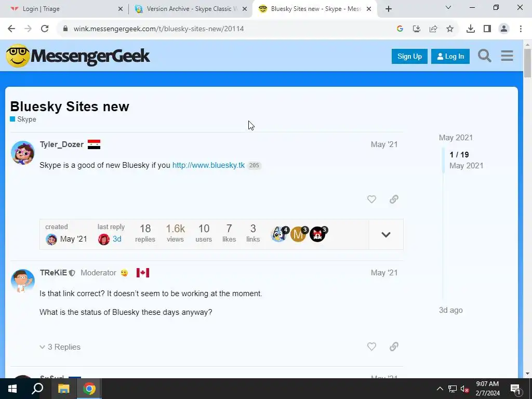Like TReKiE's post with the heart icon
The image size is (532, 399).
pos(371,347)
